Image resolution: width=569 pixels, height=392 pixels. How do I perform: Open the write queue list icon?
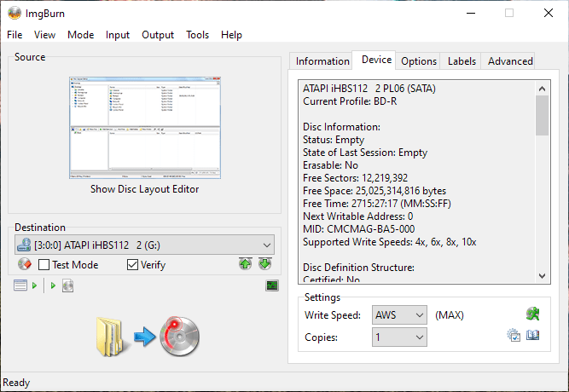(x=20, y=285)
